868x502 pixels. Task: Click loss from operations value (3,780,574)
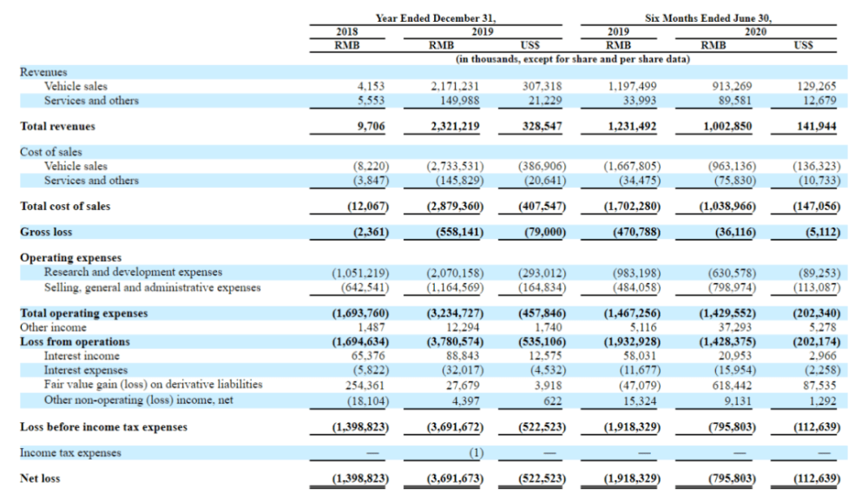pos(455,342)
